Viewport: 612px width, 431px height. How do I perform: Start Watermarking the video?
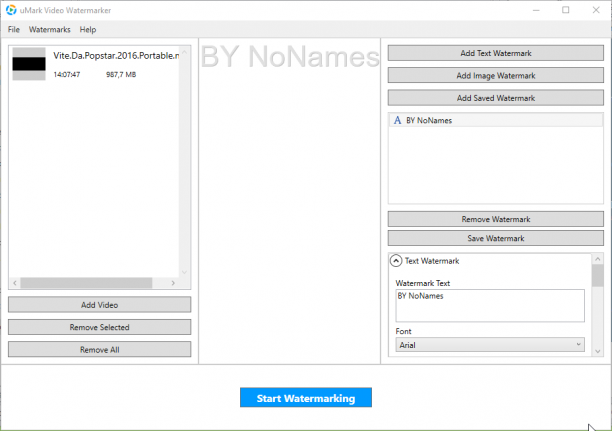(x=306, y=398)
